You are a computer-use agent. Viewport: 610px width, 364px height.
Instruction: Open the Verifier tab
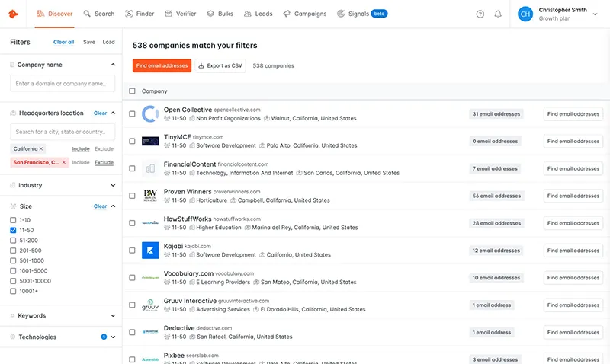[x=181, y=14]
